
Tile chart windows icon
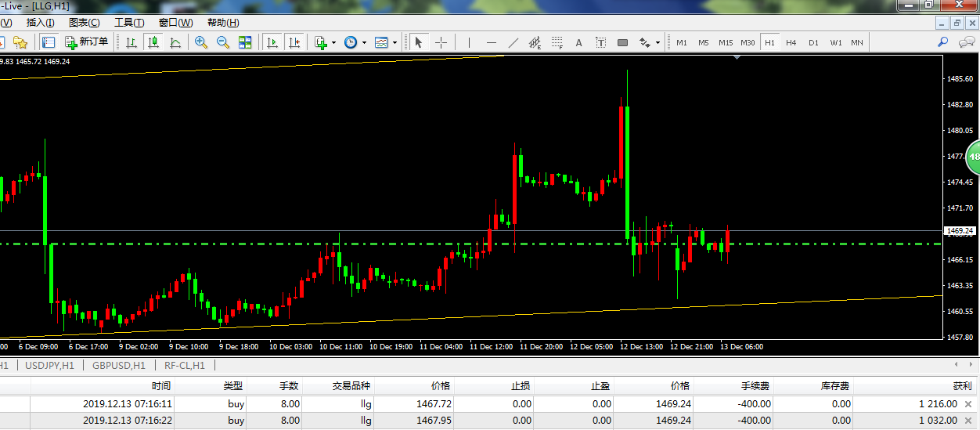point(245,42)
